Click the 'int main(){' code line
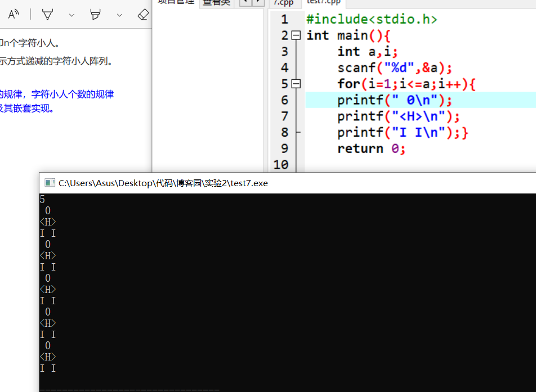Screen dimensions: 536x392 (x=349, y=35)
